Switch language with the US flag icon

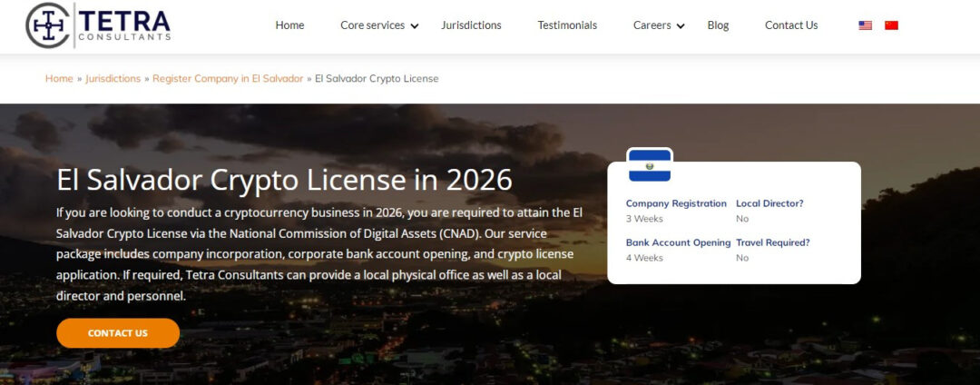click(865, 25)
